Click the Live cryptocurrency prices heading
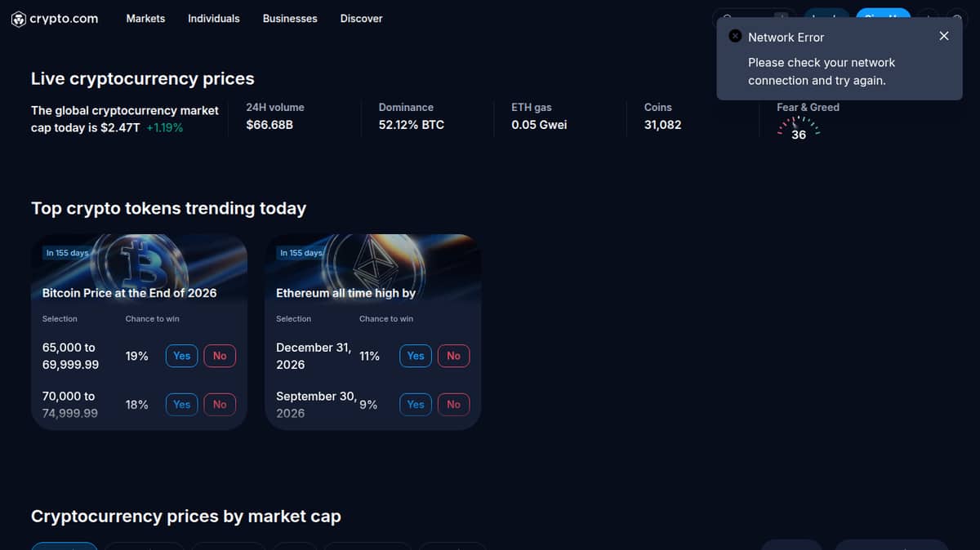Screen dimensions: 980x550 [143, 78]
